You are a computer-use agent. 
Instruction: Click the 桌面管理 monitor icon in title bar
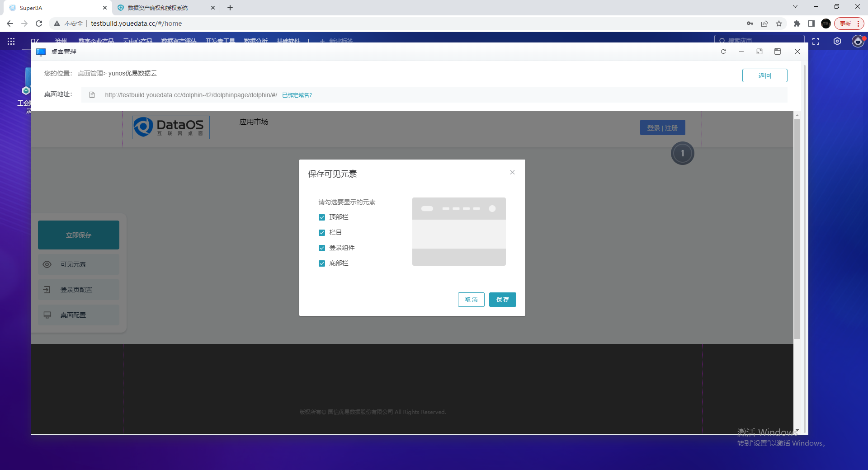pyautogui.click(x=41, y=52)
